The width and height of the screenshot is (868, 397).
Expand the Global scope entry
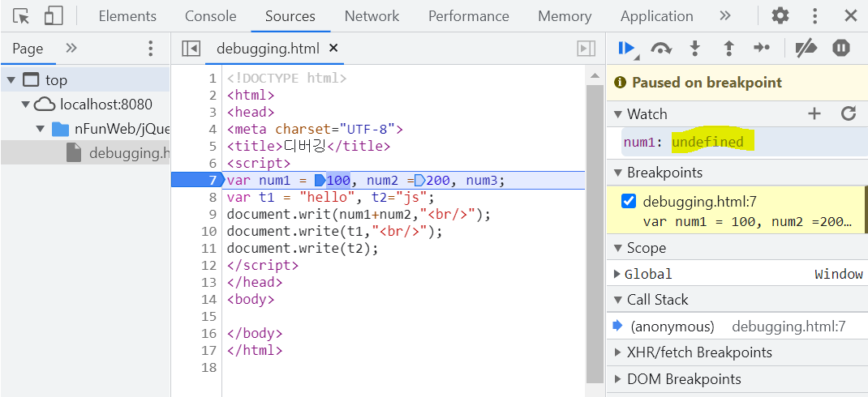(617, 274)
